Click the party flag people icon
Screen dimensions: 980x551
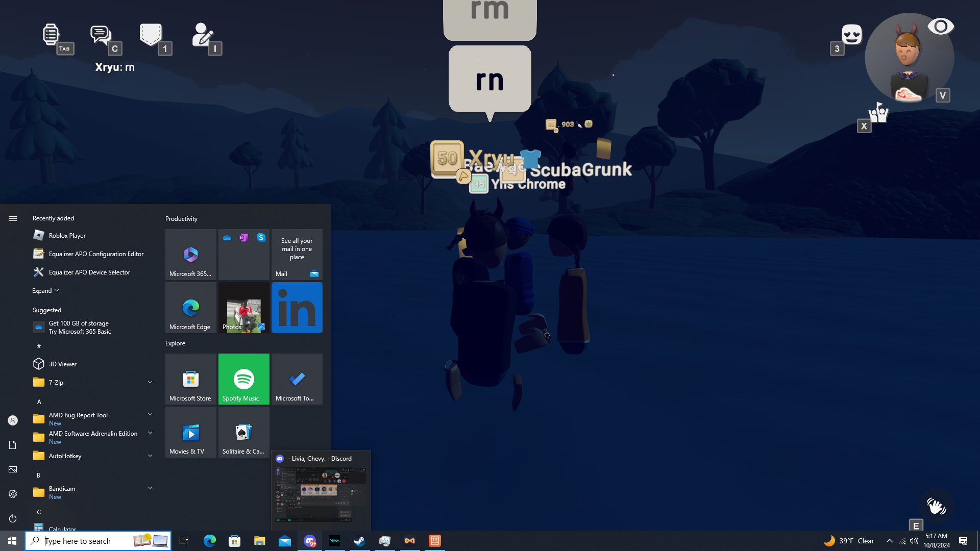878,113
